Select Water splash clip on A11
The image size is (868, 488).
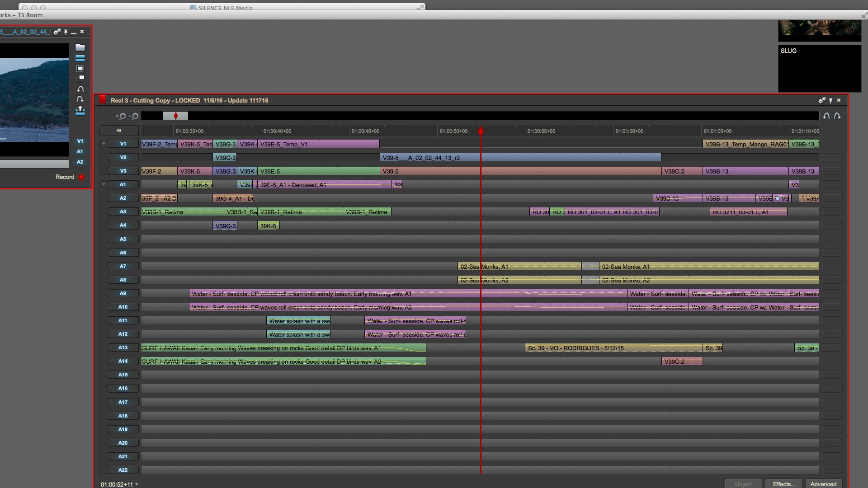(x=298, y=321)
